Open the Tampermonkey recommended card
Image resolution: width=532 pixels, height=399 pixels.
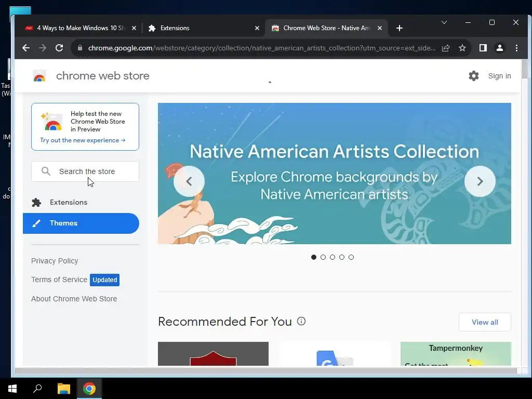pyautogui.click(x=456, y=354)
